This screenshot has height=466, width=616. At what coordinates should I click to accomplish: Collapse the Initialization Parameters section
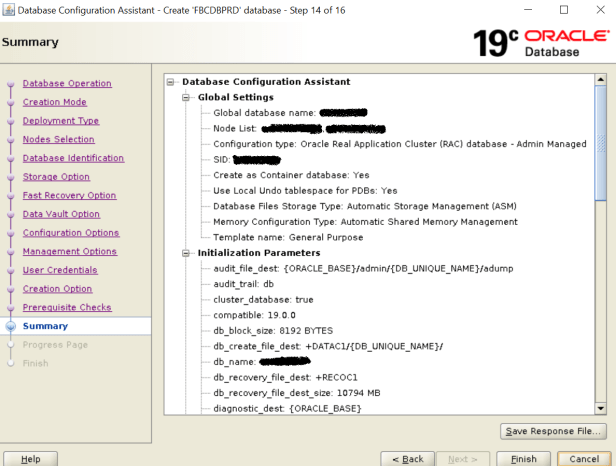(187, 253)
